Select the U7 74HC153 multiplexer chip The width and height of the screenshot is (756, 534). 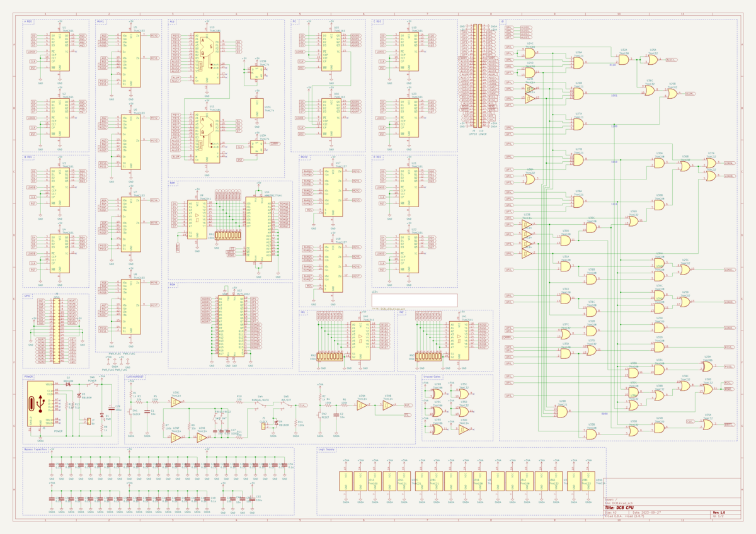coord(131,225)
